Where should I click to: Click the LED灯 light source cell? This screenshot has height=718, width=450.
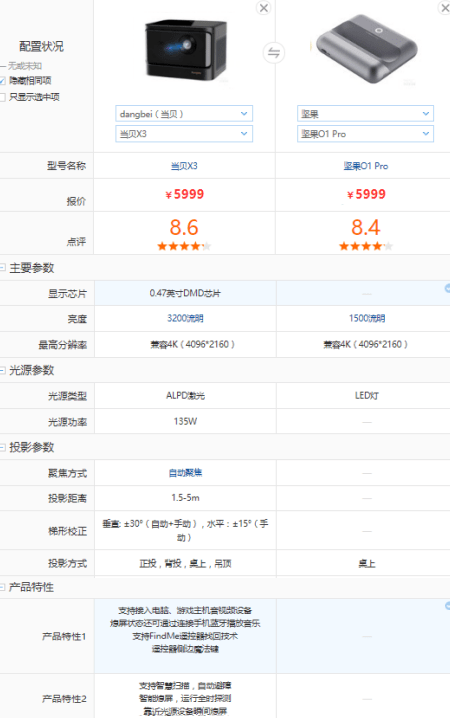point(367,396)
